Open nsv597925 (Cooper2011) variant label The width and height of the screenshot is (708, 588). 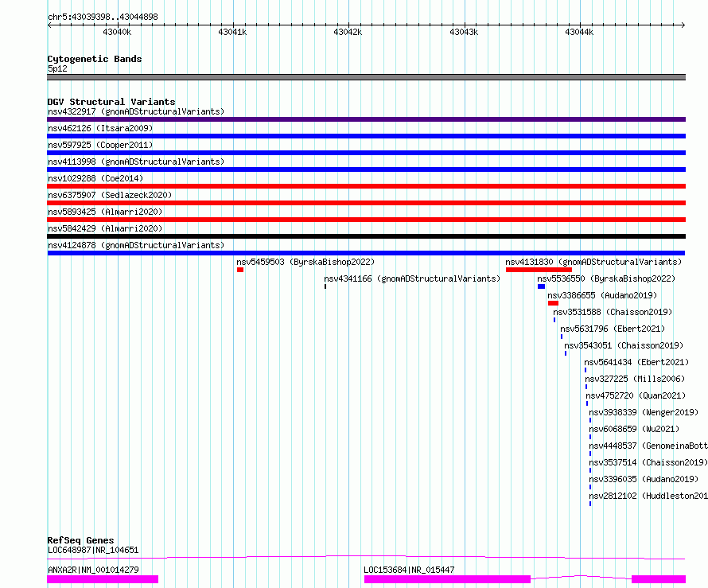point(100,145)
